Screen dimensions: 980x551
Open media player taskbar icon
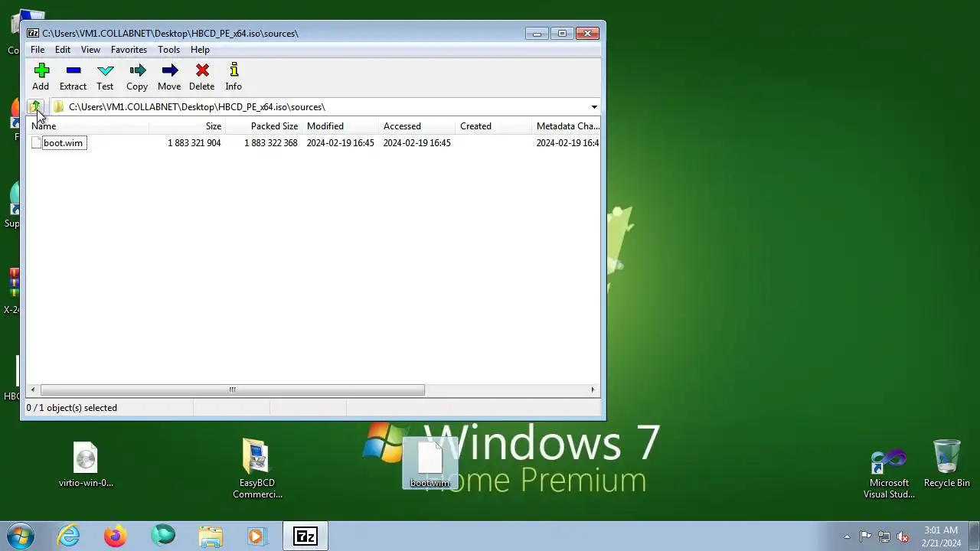pos(256,536)
